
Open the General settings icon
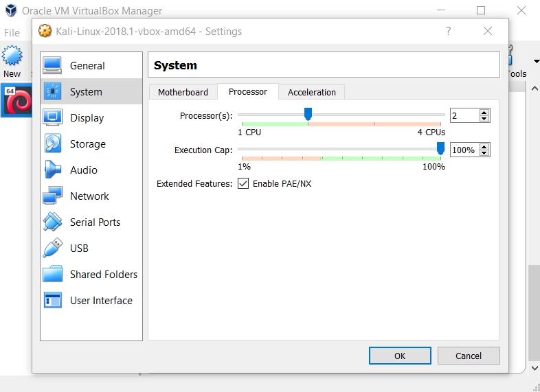pos(53,66)
